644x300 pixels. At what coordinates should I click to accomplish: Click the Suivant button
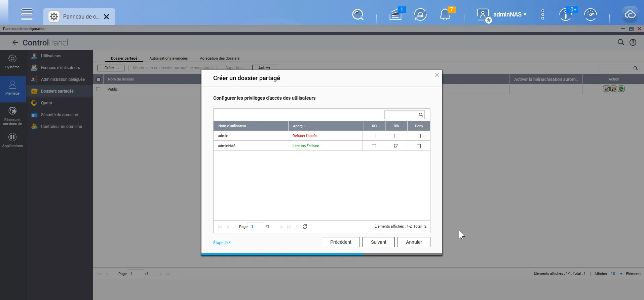[x=378, y=242]
